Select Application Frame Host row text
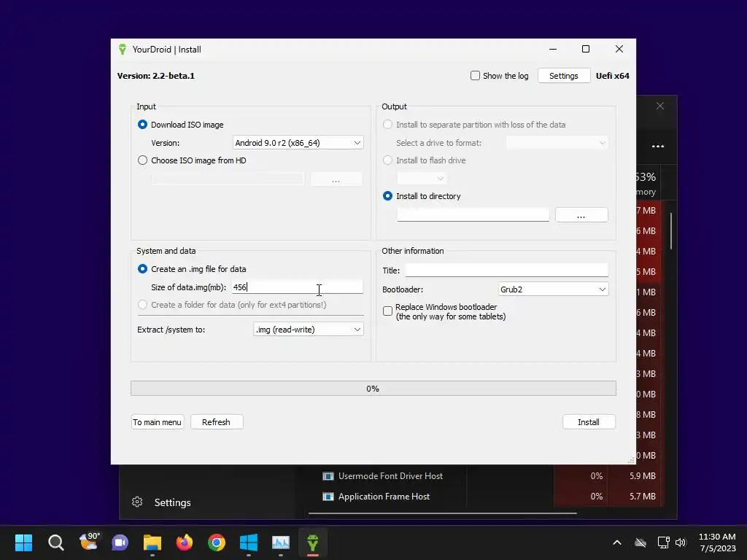Viewport: 747px width, 560px height. click(384, 497)
